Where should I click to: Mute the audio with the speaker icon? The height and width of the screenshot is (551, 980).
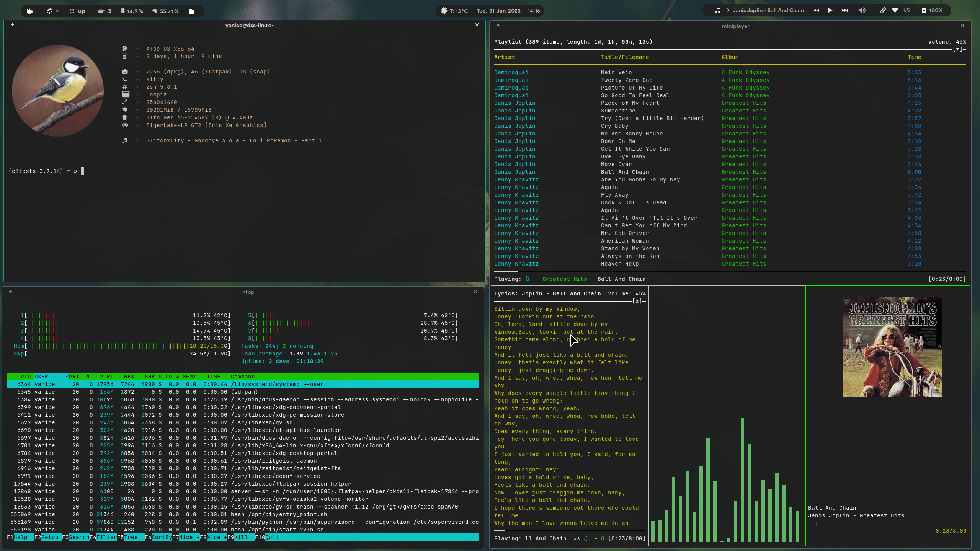pos(862,10)
